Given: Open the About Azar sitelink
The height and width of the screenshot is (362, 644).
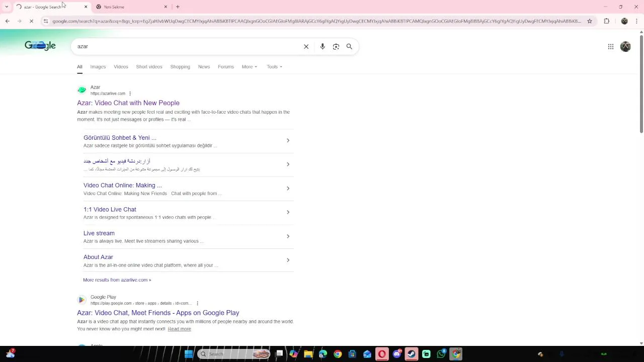Looking at the screenshot, I should tap(98, 257).
